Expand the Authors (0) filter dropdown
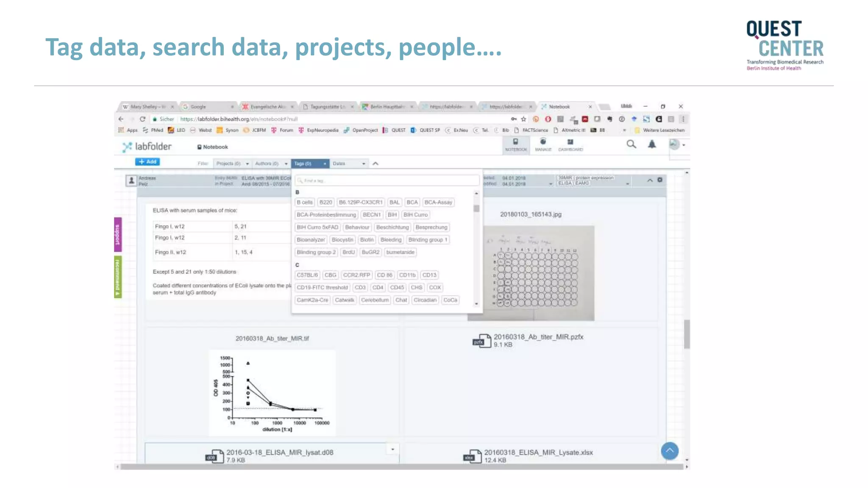The image size is (868, 488). (x=271, y=164)
